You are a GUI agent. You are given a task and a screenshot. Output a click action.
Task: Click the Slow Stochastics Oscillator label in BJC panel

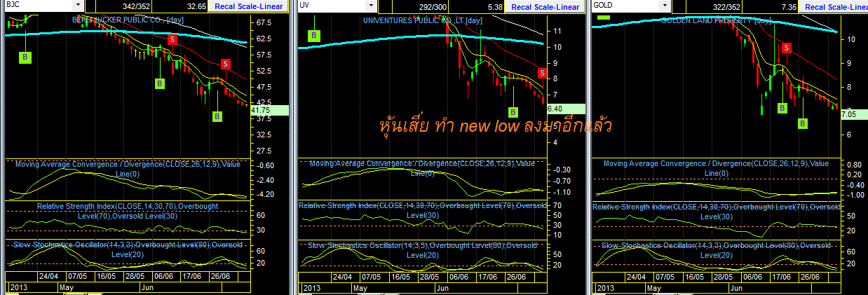[126, 249]
